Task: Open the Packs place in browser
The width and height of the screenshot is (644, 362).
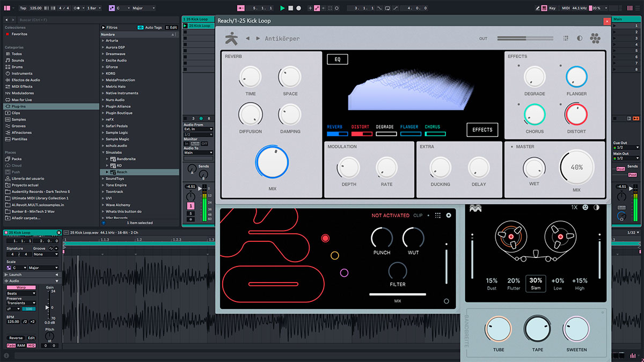Action: pyautogui.click(x=17, y=159)
